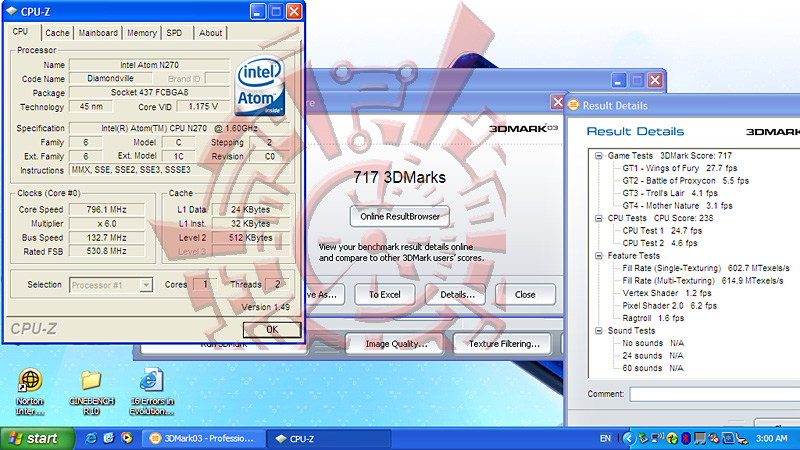The image size is (800, 450).
Task: Switch to 3DMark03 taskbar button
Action: 203,438
